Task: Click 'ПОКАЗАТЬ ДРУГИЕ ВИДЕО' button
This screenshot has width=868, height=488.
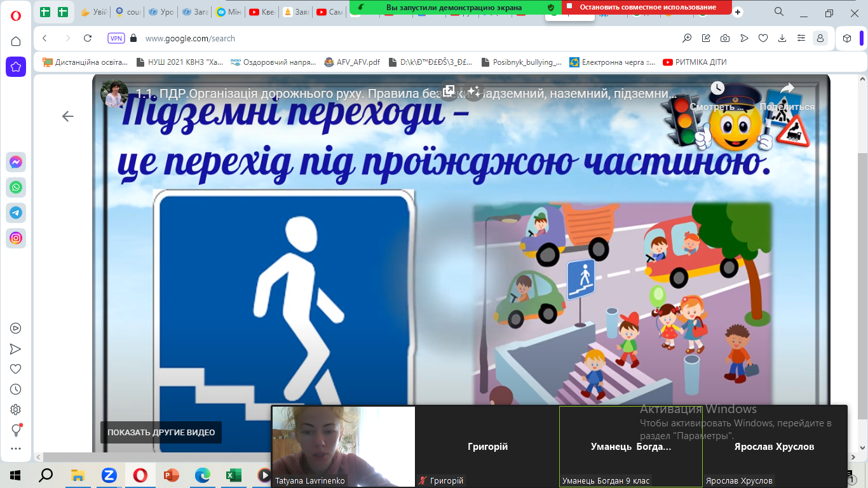Action: 161,432
